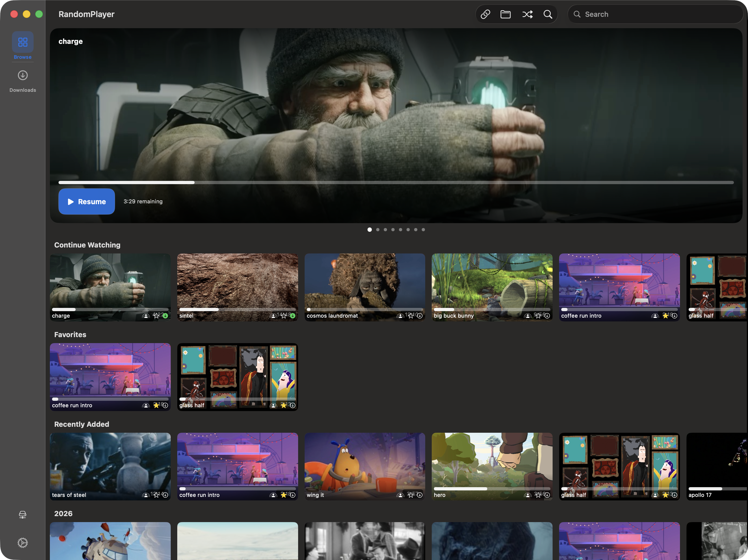The image size is (748, 560).
Task: Favorite sintel with its star icon
Action: [x=284, y=316]
